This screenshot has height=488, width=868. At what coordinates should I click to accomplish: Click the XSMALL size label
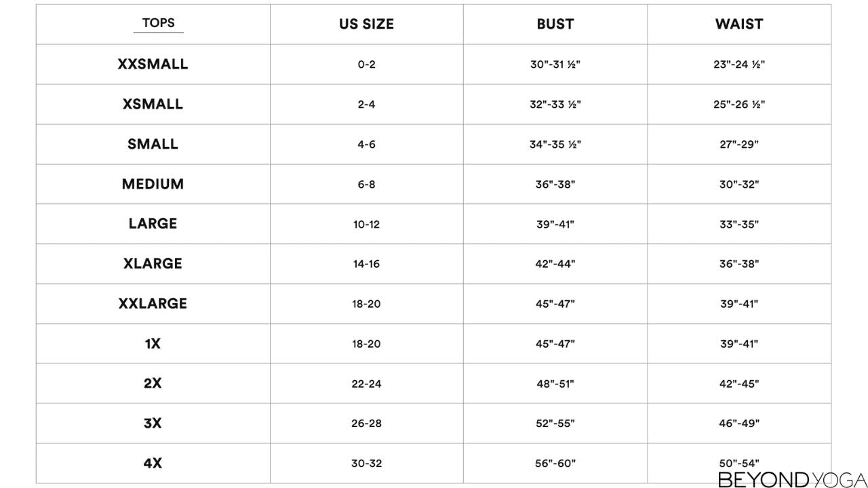pos(153,104)
